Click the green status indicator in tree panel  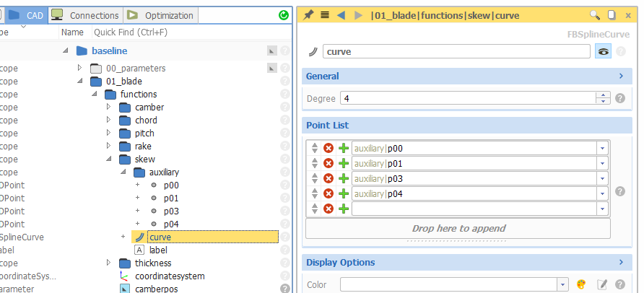click(x=283, y=15)
